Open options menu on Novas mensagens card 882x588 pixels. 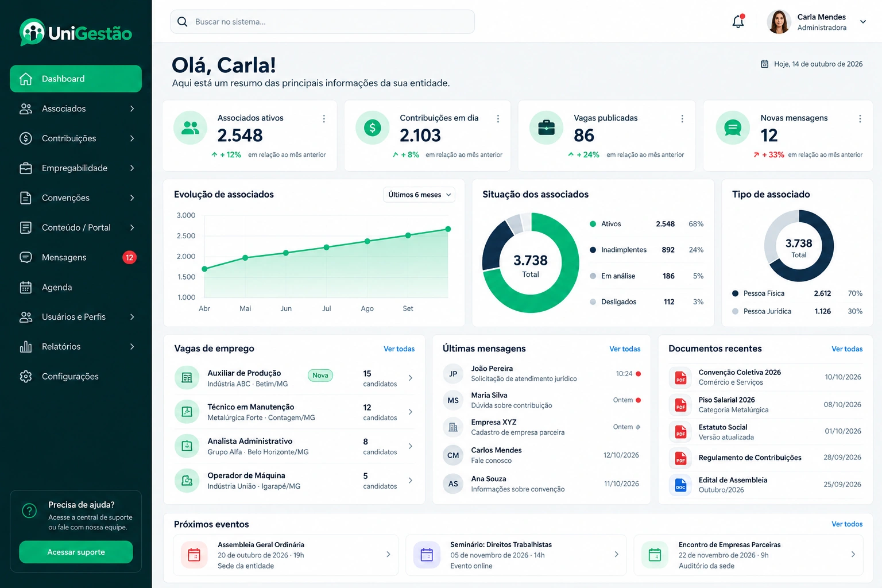(860, 118)
